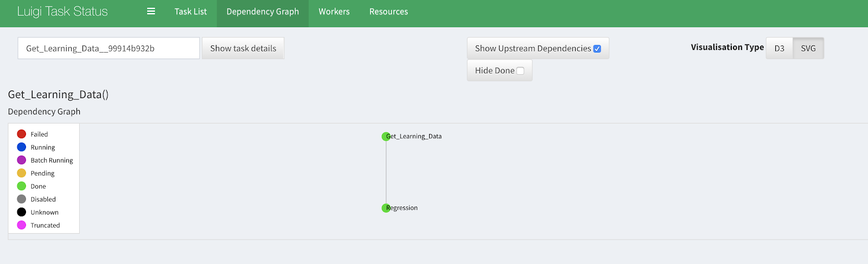The width and height of the screenshot is (868, 264).
Task: Click the purple Batch Running legend circle
Action: (x=22, y=160)
